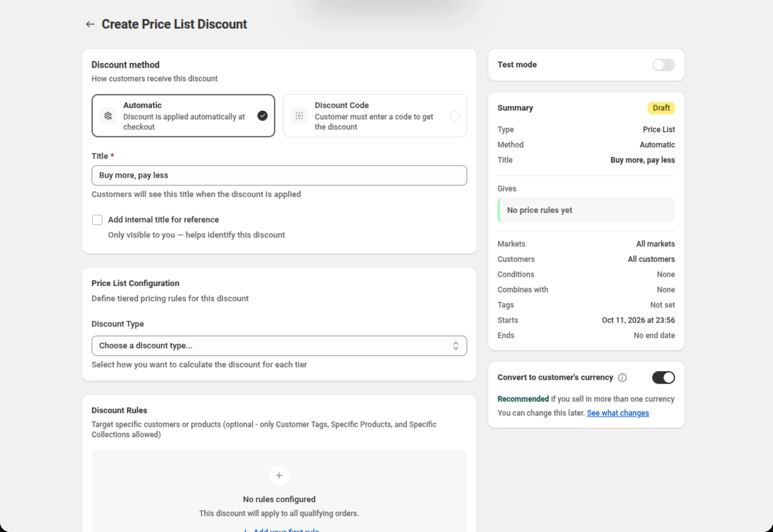The height and width of the screenshot is (532, 773).
Task: Open the currency conversion info icon
Action: point(622,378)
